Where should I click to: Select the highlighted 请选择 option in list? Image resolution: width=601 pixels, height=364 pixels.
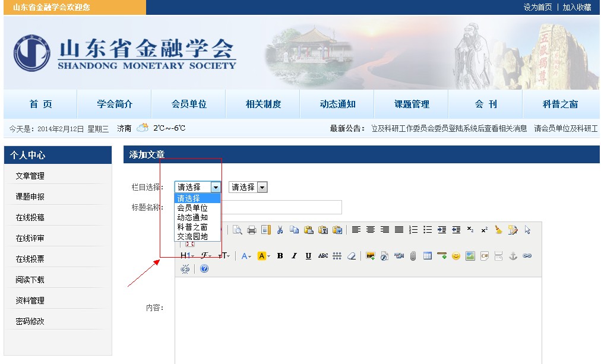click(x=197, y=198)
